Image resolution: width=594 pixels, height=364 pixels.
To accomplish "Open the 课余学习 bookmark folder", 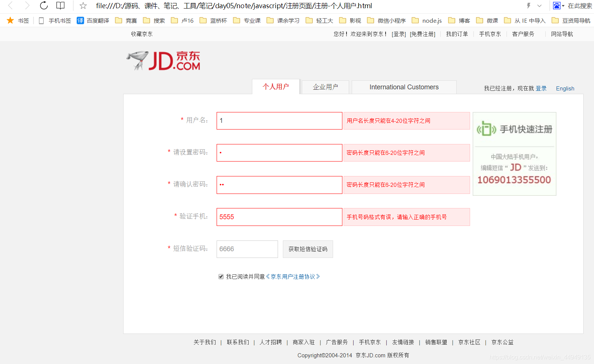I will pyautogui.click(x=283, y=20).
